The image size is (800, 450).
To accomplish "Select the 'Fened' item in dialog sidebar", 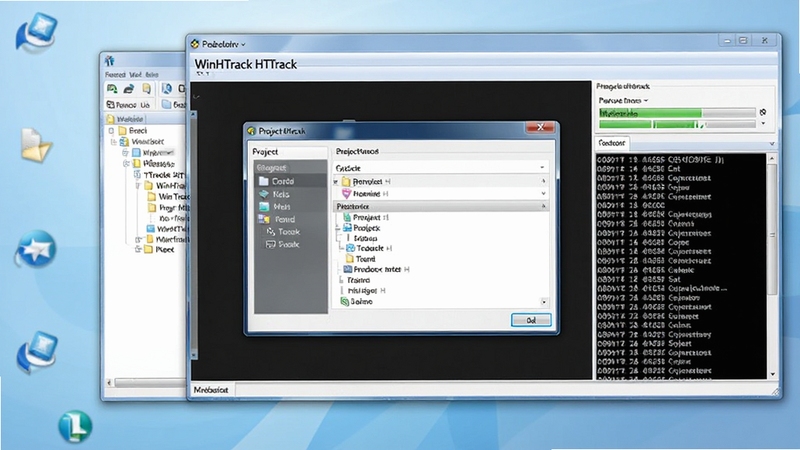I will 277,219.
